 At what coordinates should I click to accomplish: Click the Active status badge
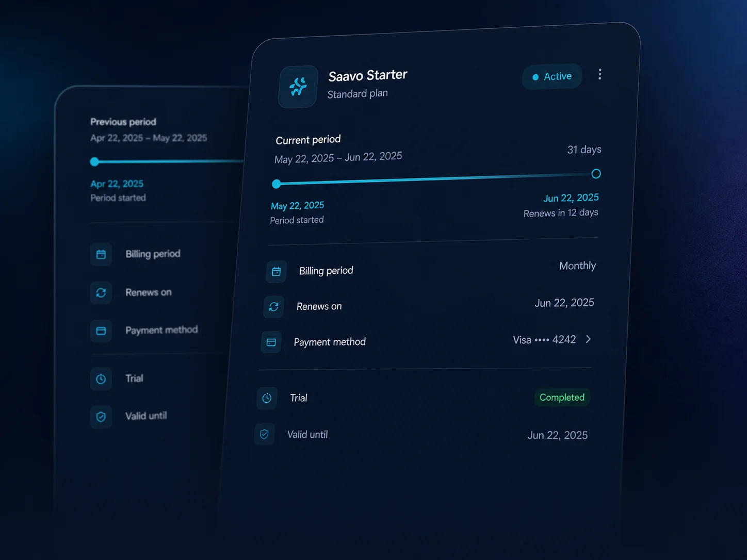coord(552,76)
